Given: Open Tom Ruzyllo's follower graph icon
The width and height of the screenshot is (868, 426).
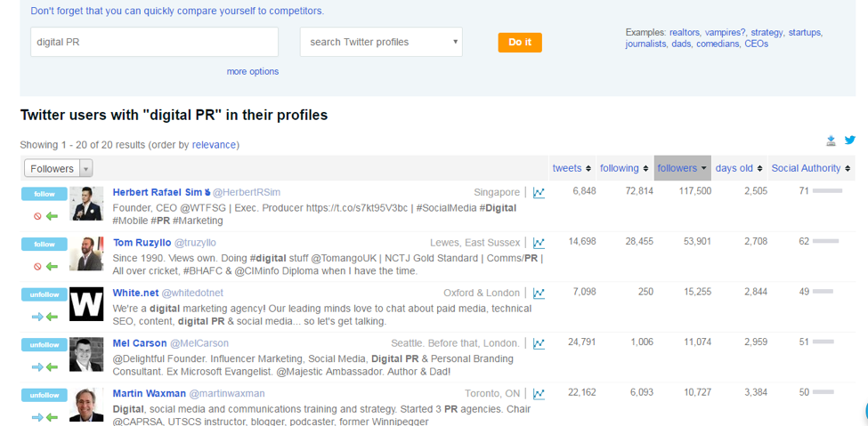Looking at the screenshot, I should click(539, 243).
